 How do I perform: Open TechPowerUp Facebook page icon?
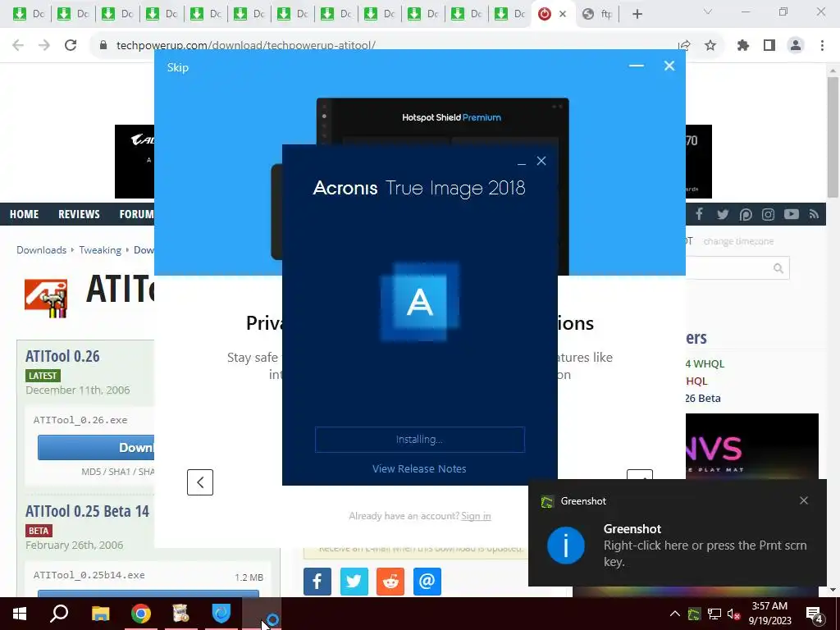pyautogui.click(x=699, y=214)
